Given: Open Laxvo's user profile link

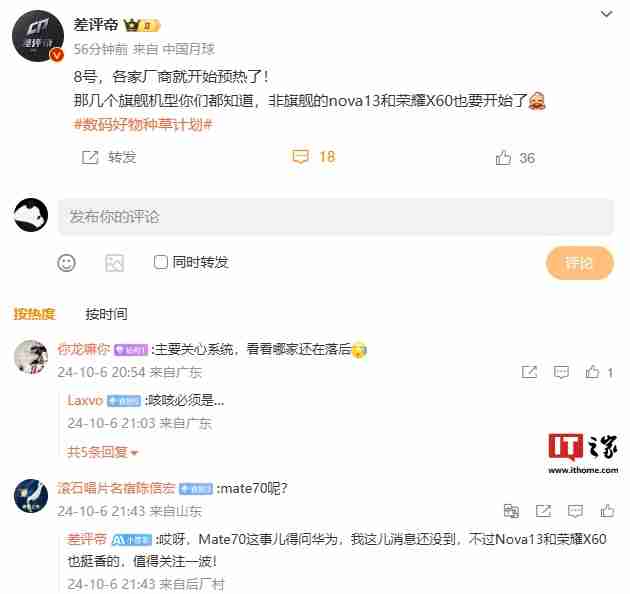Looking at the screenshot, I should pos(85,401).
